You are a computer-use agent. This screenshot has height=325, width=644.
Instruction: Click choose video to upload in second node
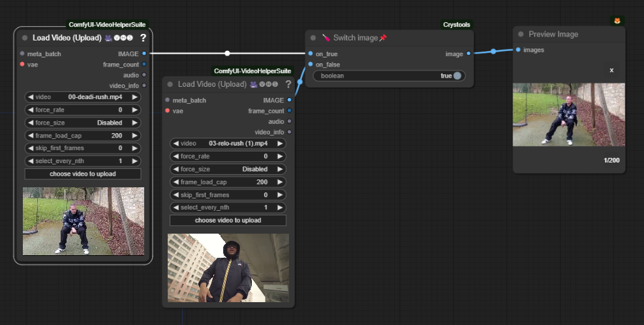click(228, 220)
